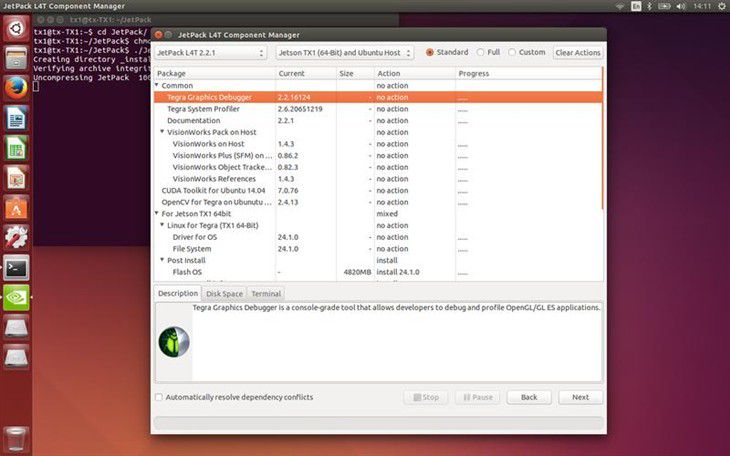Open the Jetson TX1 target device dropdown
Image resolution: width=730 pixels, height=456 pixels.
[345, 53]
